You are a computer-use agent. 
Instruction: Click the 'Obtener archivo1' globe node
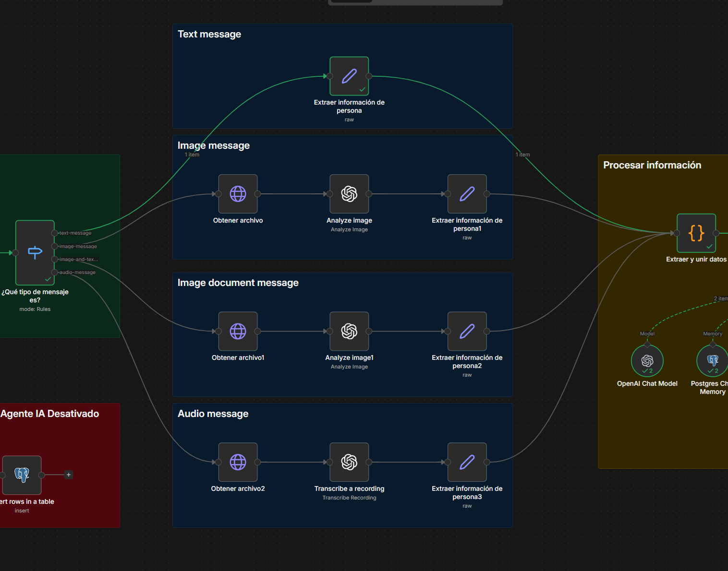pos(238,331)
